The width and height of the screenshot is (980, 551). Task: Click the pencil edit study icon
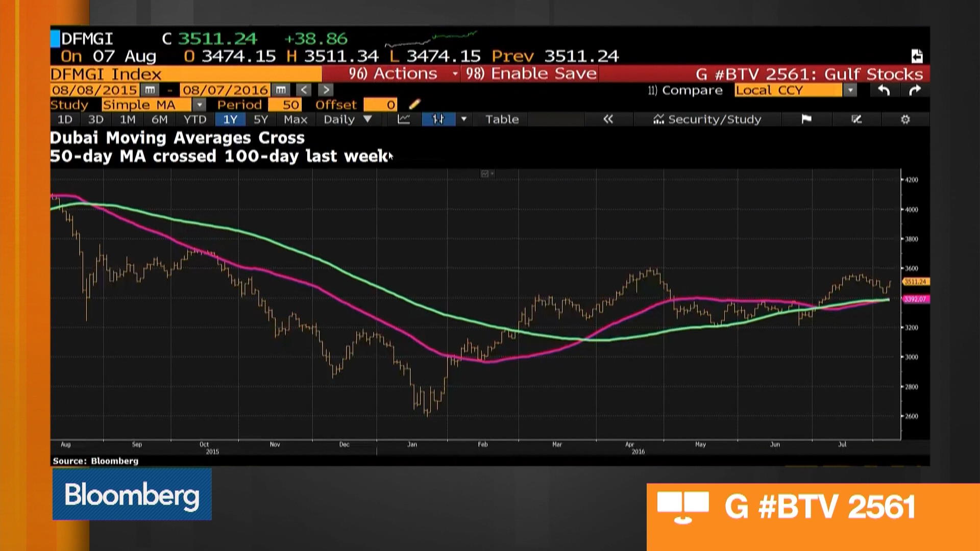(414, 105)
